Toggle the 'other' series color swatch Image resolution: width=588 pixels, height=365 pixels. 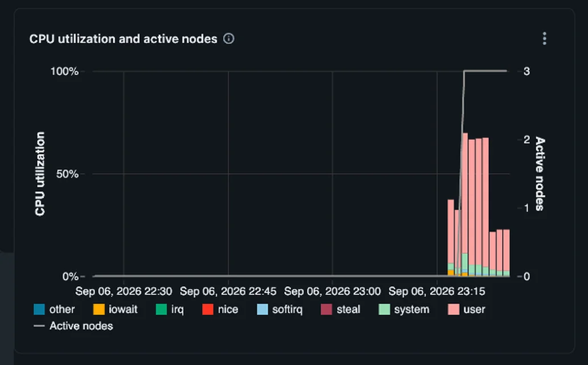tap(39, 310)
